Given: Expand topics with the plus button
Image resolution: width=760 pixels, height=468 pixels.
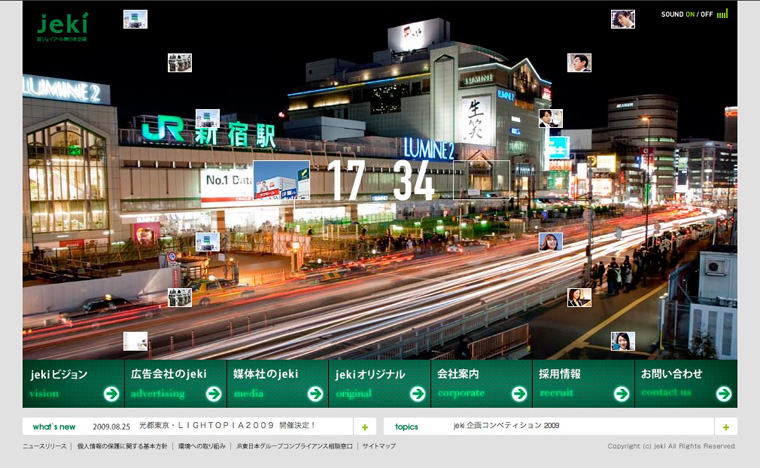Looking at the screenshot, I should click(x=725, y=426).
